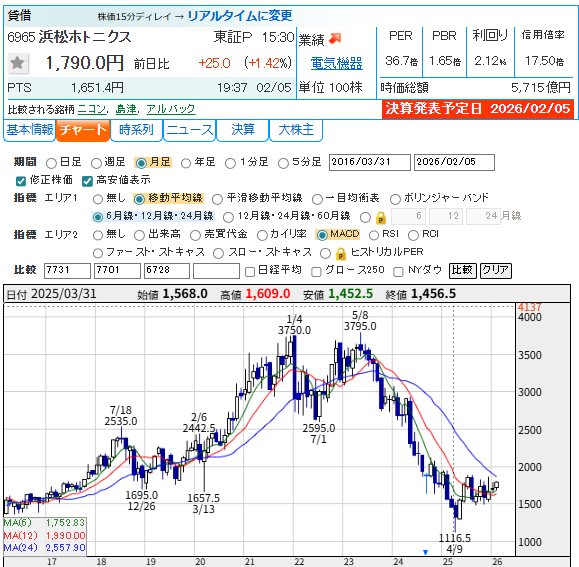Select ボリンジャーバンド radio button
This screenshot has height=567, width=579.
coord(395,199)
